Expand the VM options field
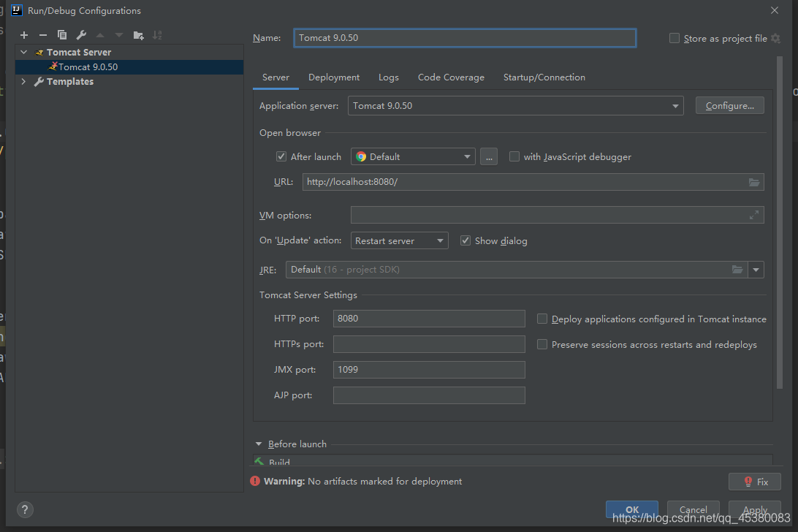The image size is (798, 532). pyautogui.click(x=754, y=216)
